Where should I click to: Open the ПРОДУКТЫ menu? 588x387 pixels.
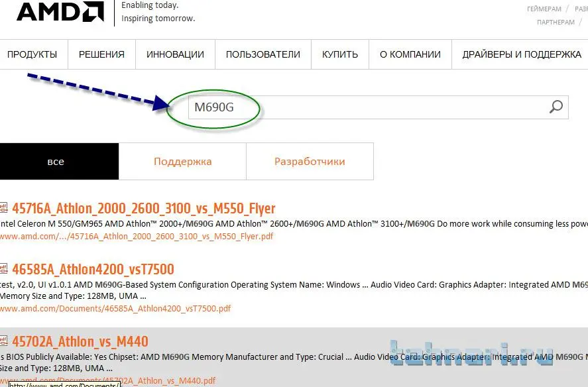(x=32, y=54)
